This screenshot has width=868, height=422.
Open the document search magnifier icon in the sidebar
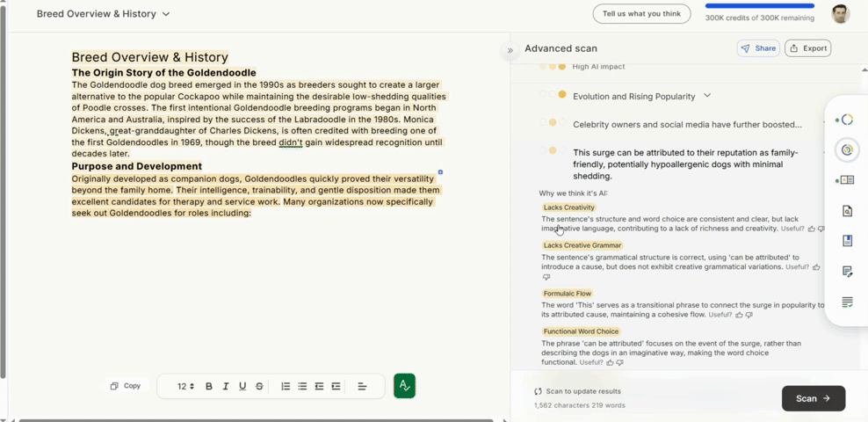pos(847,211)
